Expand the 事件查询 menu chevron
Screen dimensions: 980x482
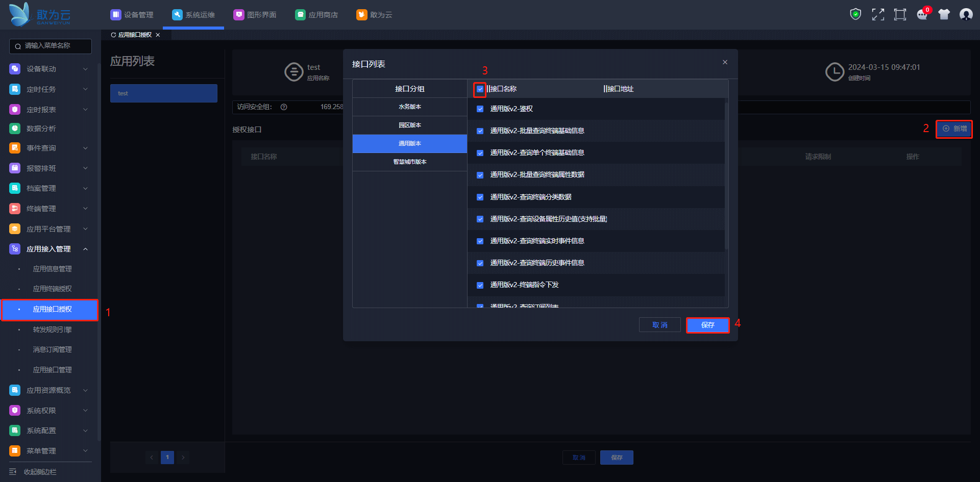click(x=85, y=148)
